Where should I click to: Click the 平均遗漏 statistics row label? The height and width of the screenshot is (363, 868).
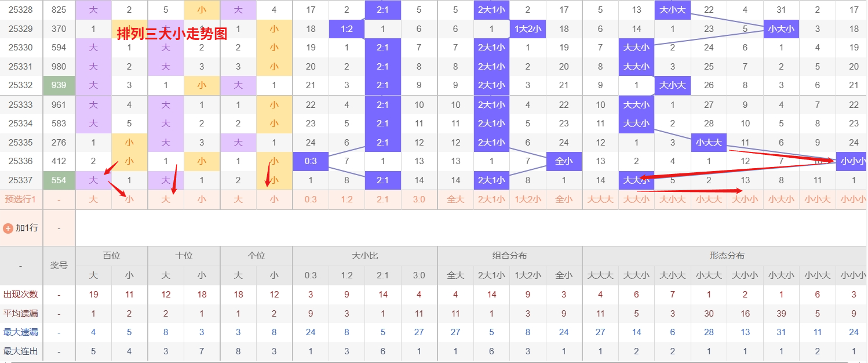(x=21, y=314)
